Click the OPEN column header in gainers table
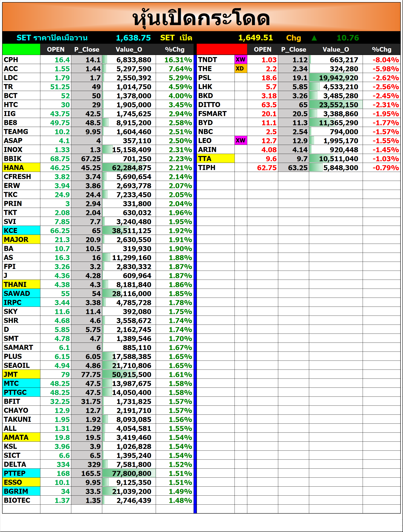 pos(56,49)
